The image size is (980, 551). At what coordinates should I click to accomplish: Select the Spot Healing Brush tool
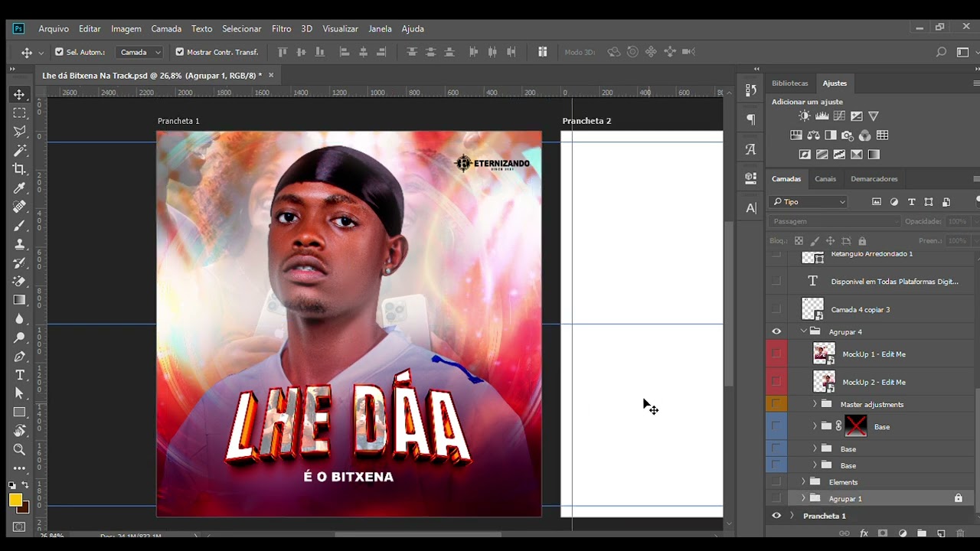(20, 207)
